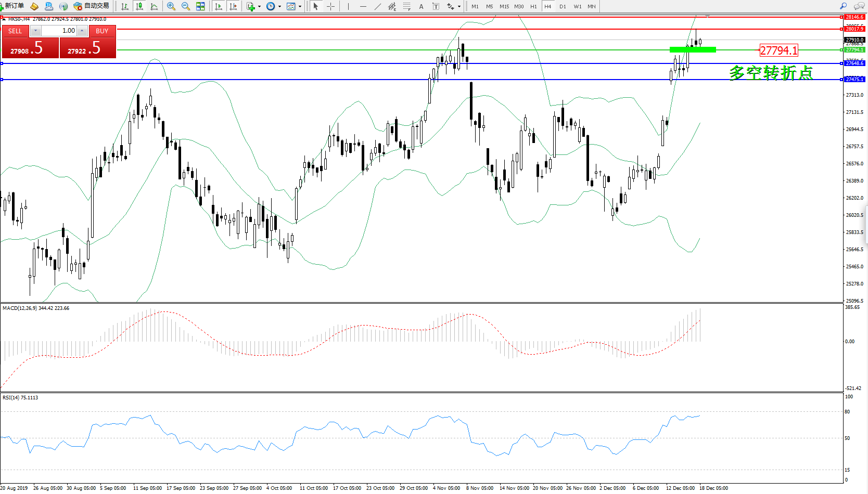Click the lot volume input field
This screenshot has width=868, height=494.
(59, 31)
